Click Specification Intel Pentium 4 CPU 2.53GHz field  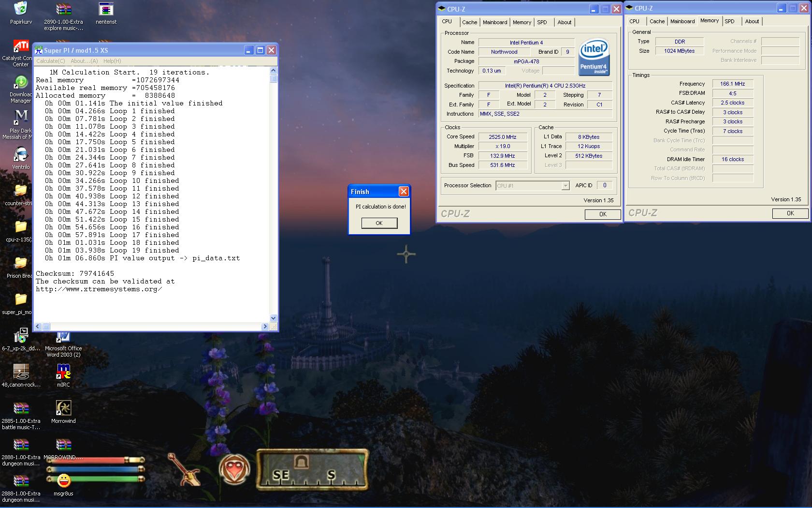point(545,86)
